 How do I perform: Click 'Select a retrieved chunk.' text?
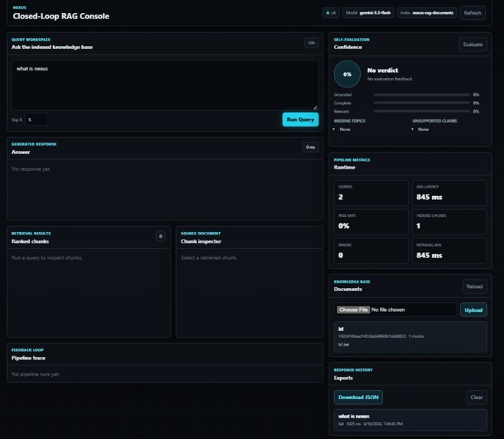209,257
